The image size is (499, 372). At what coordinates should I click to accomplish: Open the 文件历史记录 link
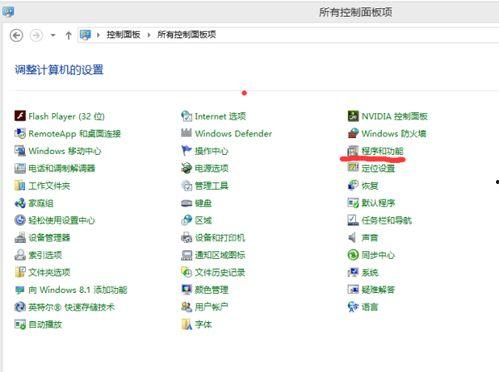tap(220, 272)
